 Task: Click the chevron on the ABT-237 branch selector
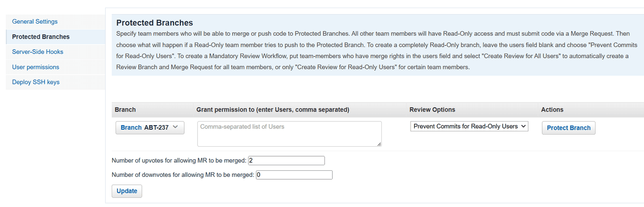tap(175, 127)
